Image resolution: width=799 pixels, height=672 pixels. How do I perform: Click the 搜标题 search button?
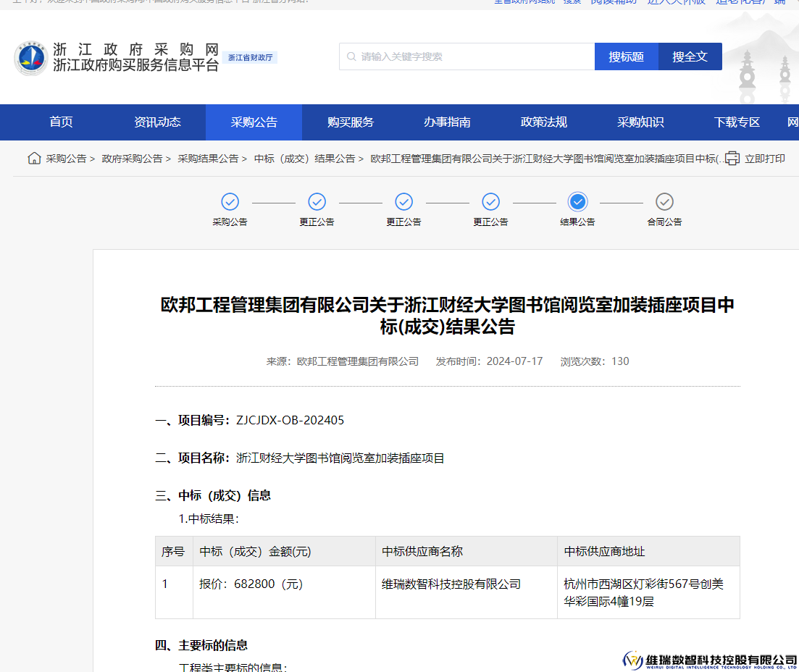(x=627, y=56)
